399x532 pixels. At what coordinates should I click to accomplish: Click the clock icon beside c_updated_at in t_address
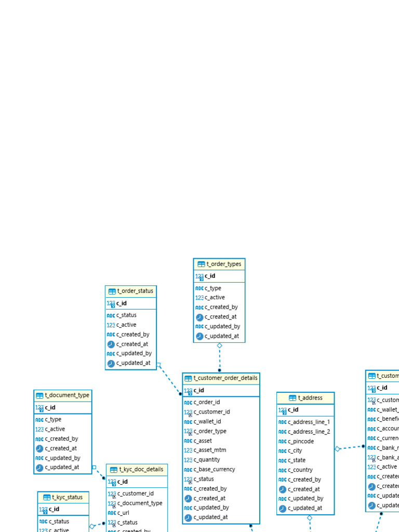click(283, 509)
